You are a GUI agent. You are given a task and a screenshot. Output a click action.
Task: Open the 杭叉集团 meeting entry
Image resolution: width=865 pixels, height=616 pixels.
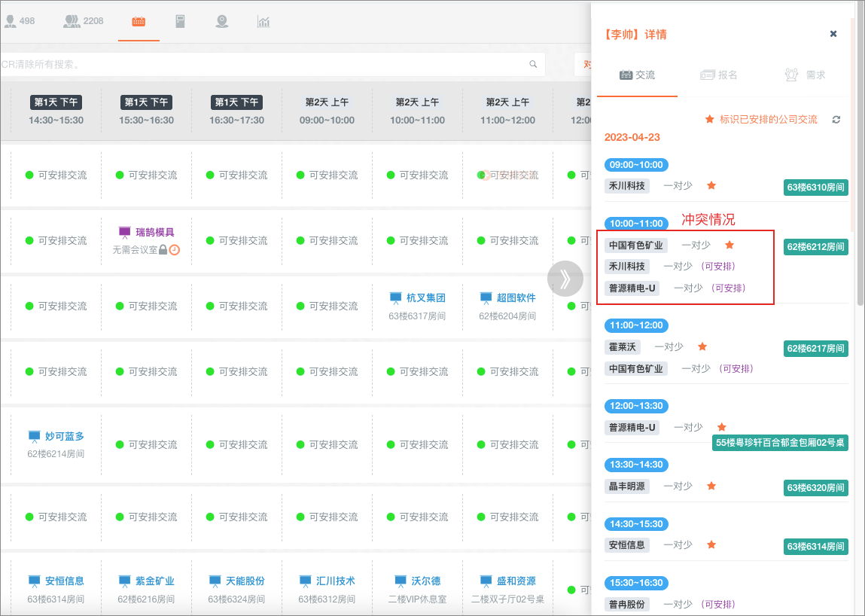[x=425, y=298]
